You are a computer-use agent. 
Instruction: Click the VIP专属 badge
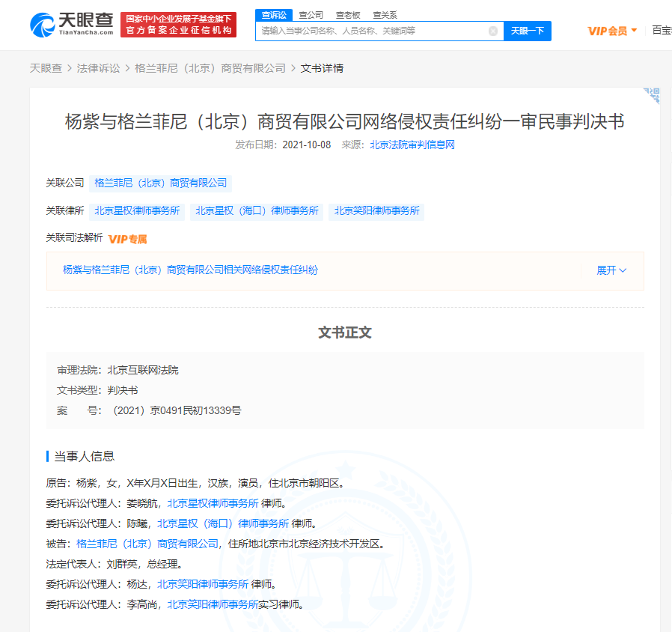click(x=128, y=239)
